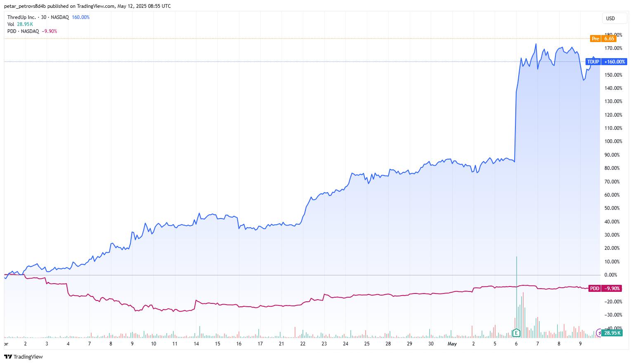This screenshot has height=364, width=633.
Task: Click the 170.00% price scale label
Action: point(613,48)
